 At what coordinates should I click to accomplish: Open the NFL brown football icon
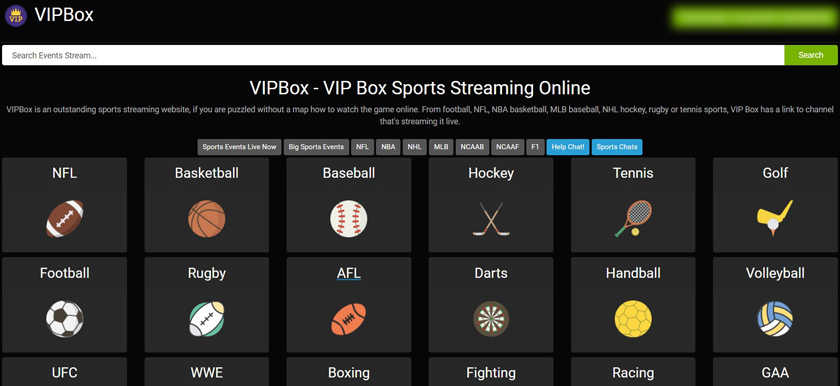[x=65, y=218]
